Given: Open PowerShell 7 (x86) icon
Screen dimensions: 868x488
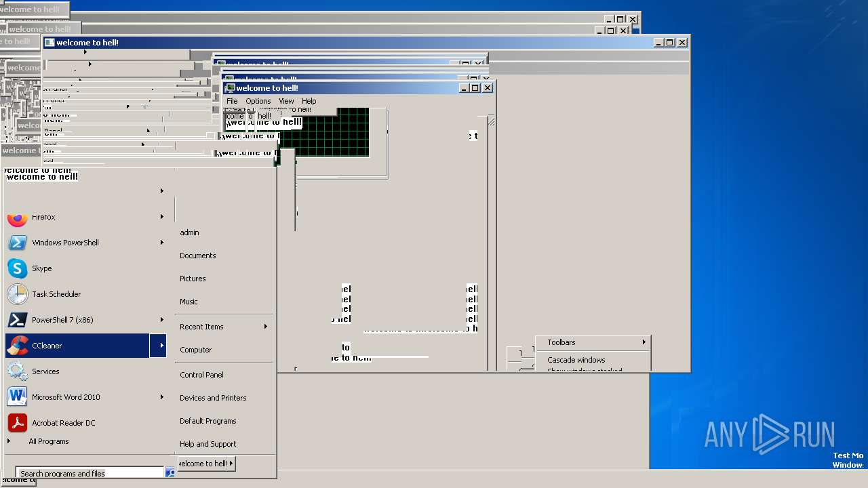Looking at the screenshot, I should click(x=17, y=320).
